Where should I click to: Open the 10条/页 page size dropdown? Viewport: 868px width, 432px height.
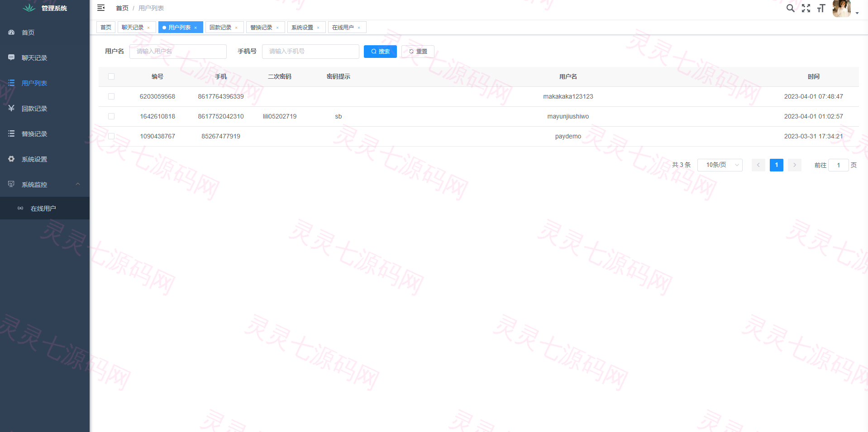720,165
